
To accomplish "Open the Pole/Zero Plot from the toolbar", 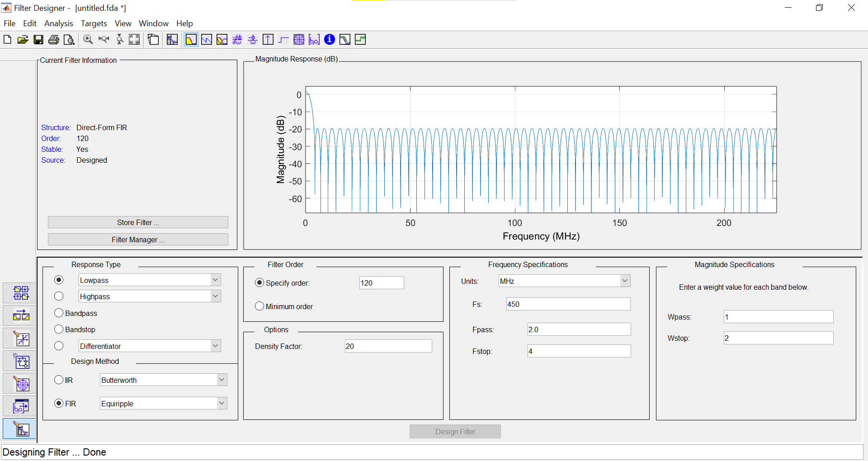I will click(x=299, y=40).
